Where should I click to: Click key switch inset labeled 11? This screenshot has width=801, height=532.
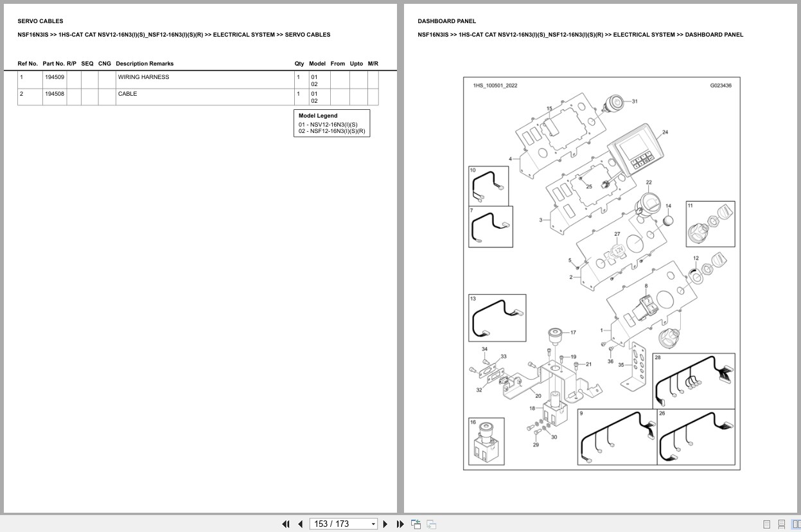pyautogui.click(x=710, y=224)
